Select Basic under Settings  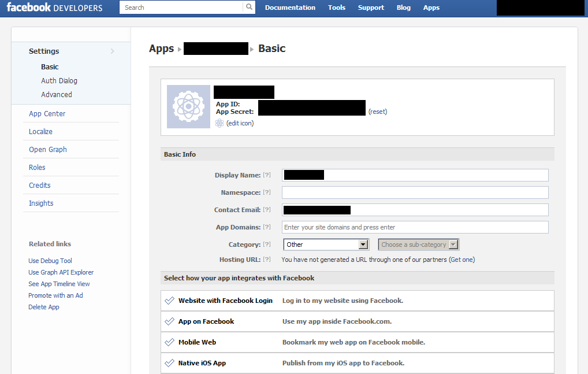pyautogui.click(x=50, y=67)
